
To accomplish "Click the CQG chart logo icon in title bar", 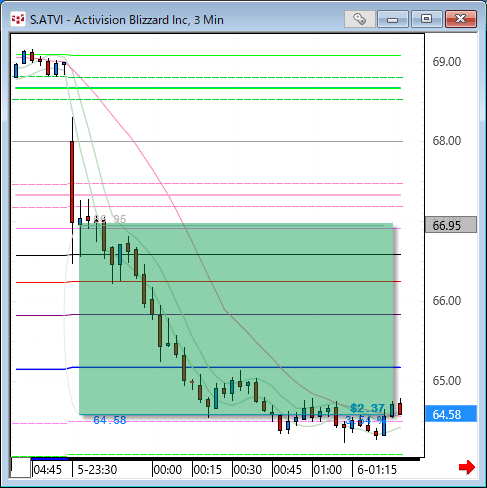I will [x=18, y=19].
